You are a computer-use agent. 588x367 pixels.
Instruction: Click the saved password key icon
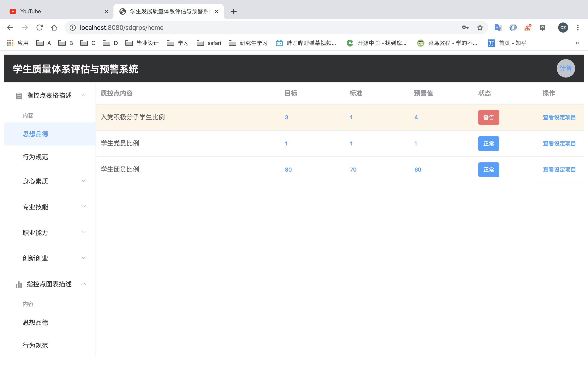(x=465, y=28)
